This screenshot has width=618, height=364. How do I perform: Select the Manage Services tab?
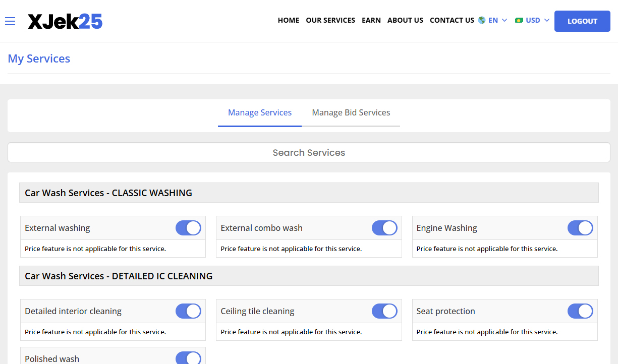(259, 112)
